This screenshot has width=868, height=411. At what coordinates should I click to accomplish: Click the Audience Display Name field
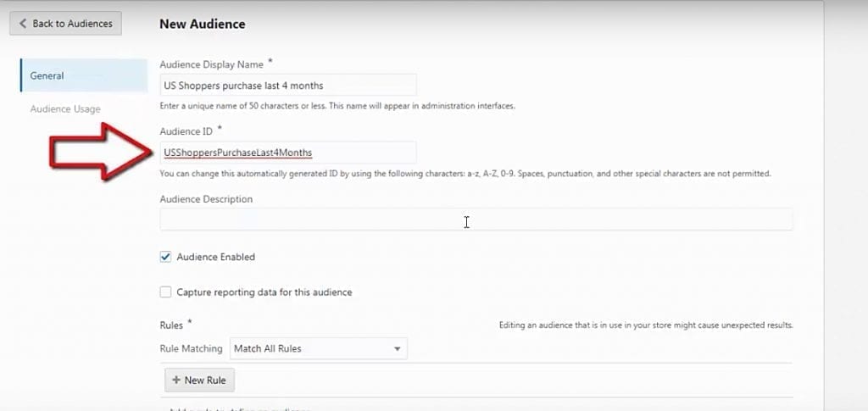point(288,86)
